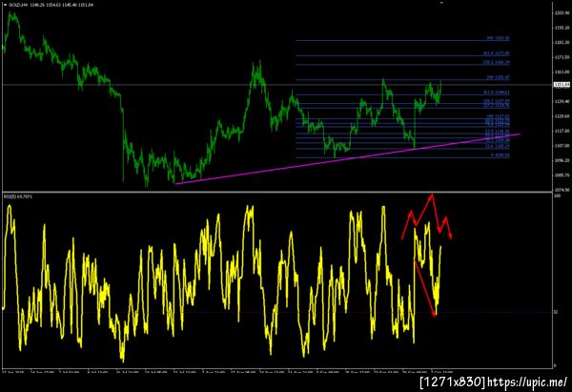This screenshot has width=572, height=392.
Task: Click Fibonacci level 100 label
Action: pos(498,116)
